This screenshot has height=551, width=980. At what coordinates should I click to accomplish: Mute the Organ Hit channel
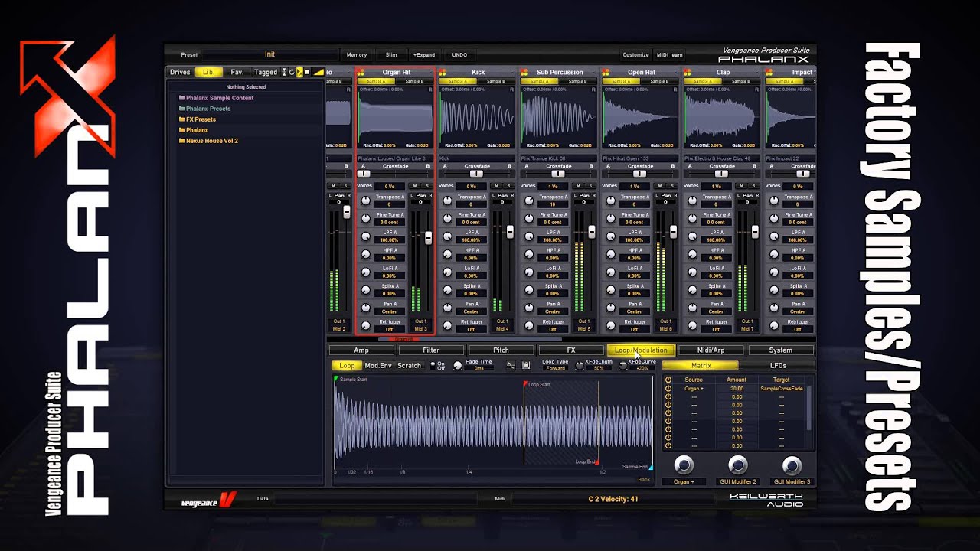pyautogui.click(x=415, y=186)
